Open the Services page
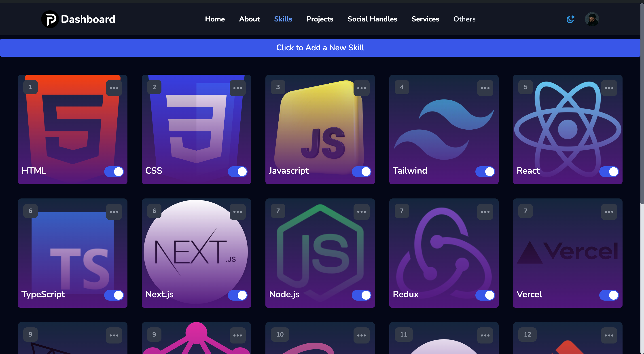The width and height of the screenshot is (644, 354). (425, 19)
